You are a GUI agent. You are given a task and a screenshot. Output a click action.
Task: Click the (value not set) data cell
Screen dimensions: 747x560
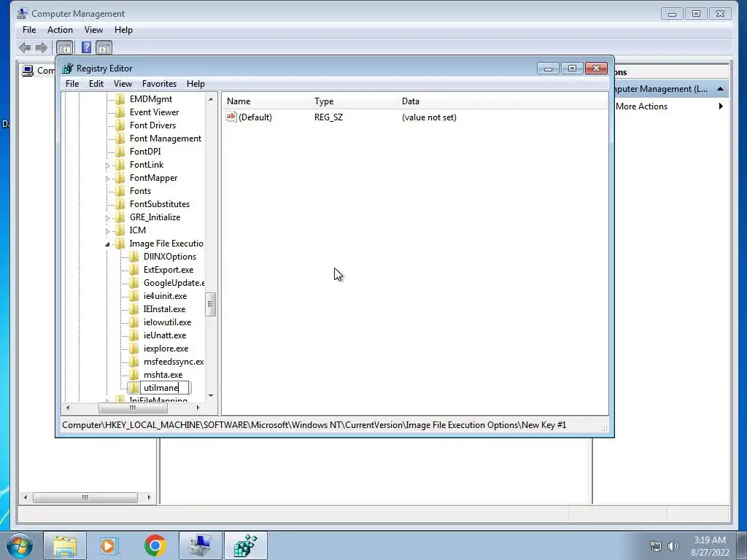pyautogui.click(x=429, y=117)
